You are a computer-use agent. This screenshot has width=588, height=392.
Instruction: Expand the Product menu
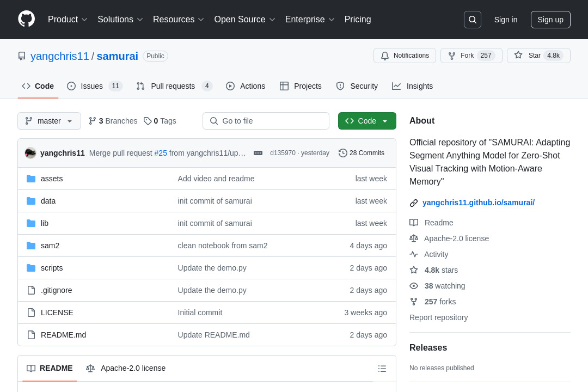(x=68, y=20)
